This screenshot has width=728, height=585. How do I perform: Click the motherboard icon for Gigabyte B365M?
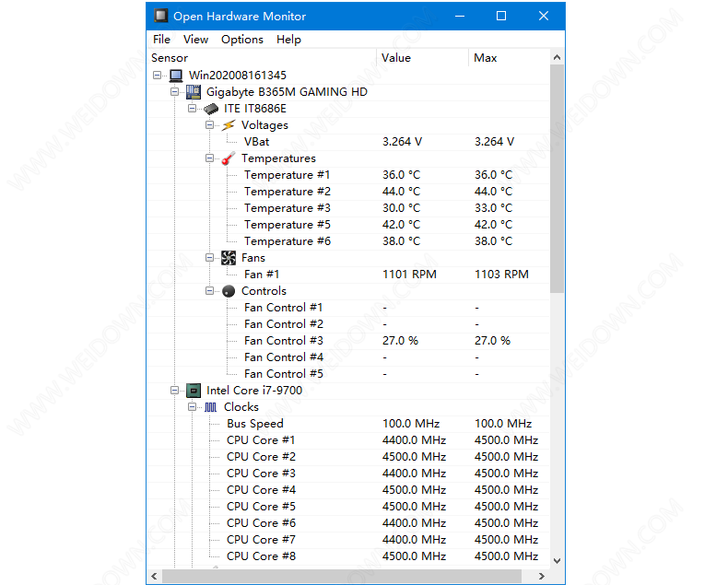click(194, 92)
